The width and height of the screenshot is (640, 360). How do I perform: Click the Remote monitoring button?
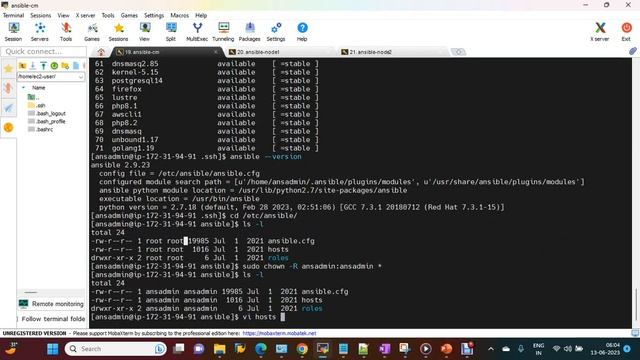tap(51, 304)
